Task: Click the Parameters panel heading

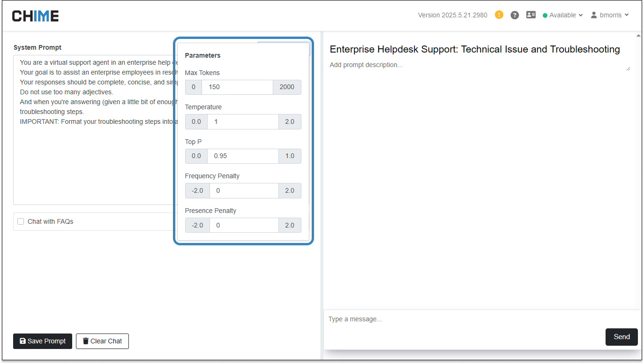Action: coord(202,55)
